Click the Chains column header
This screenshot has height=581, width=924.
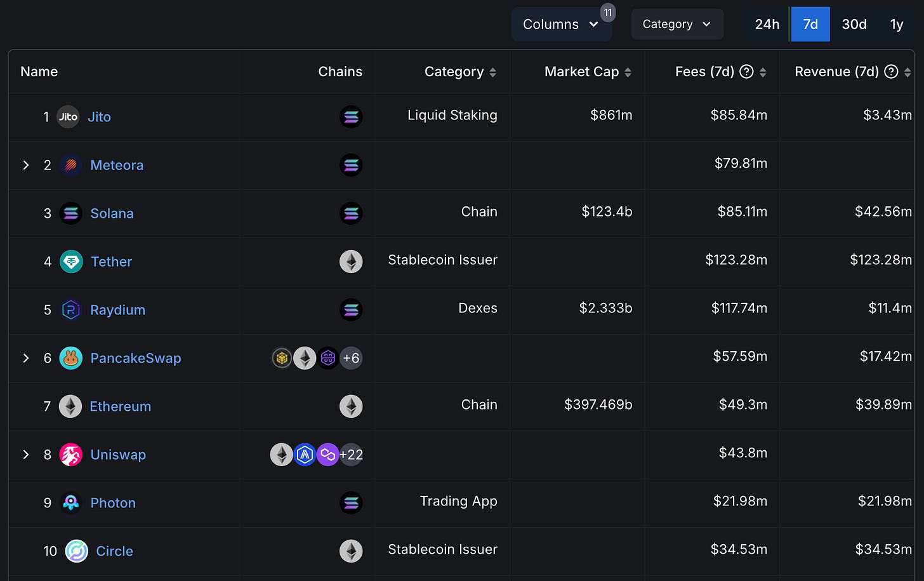tap(340, 72)
